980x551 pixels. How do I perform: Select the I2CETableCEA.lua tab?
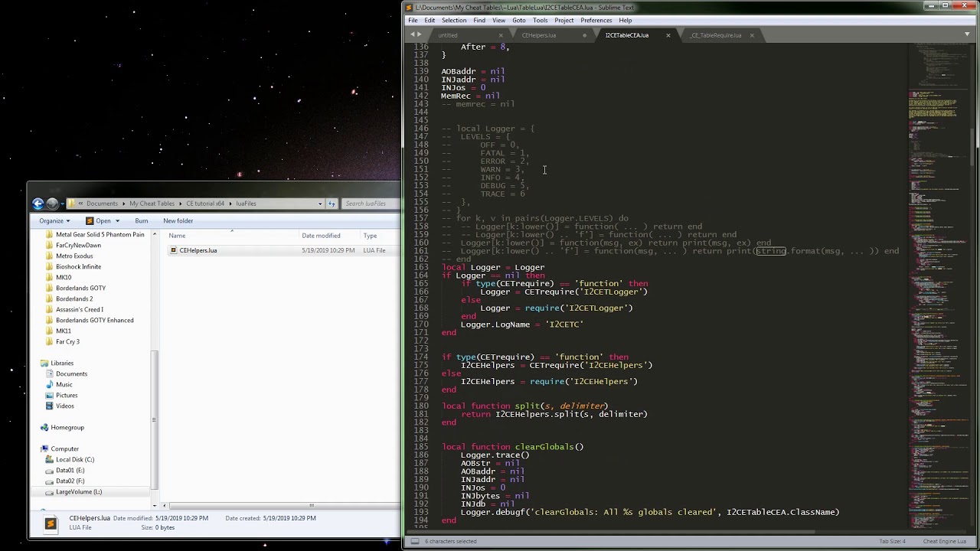coord(627,35)
